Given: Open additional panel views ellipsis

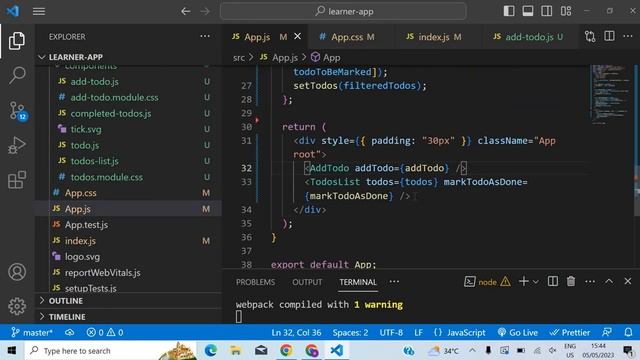Looking at the screenshot, I should 394,282.
